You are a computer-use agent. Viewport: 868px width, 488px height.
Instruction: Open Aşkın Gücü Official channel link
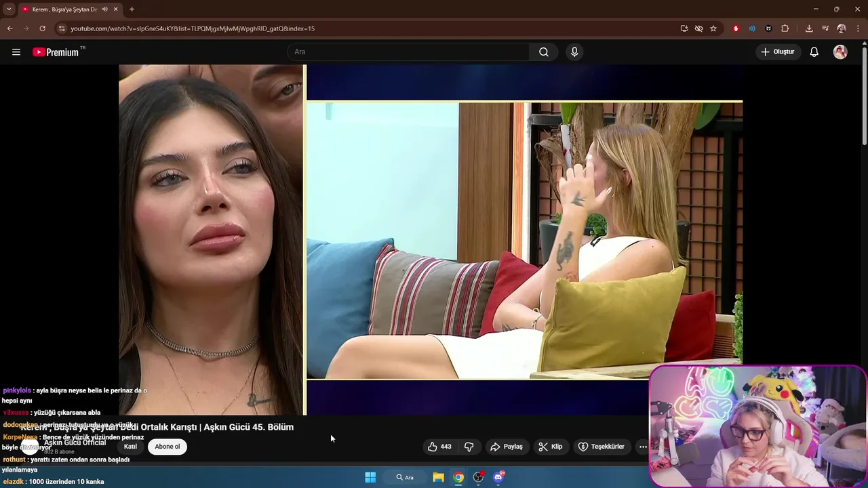[x=75, y=443]
